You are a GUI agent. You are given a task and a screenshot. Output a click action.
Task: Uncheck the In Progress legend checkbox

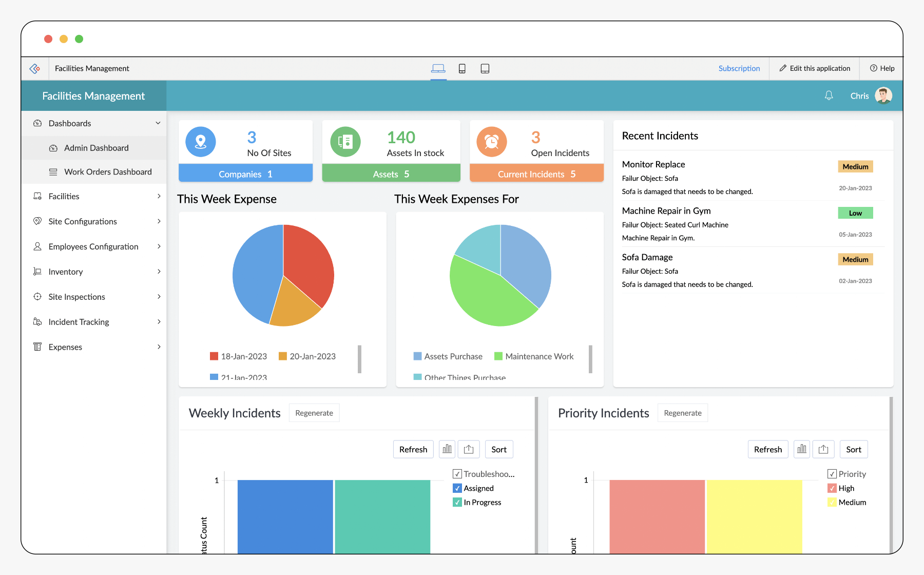point(457,502)
